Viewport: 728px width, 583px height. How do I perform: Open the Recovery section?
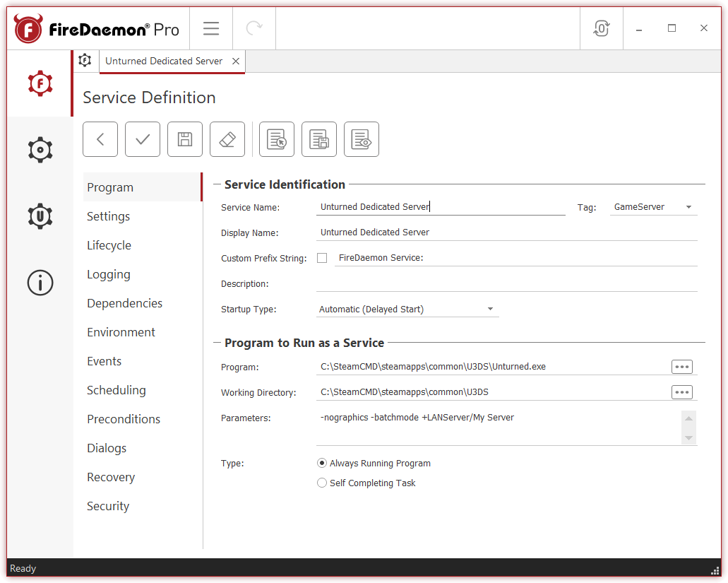[142, 477]
